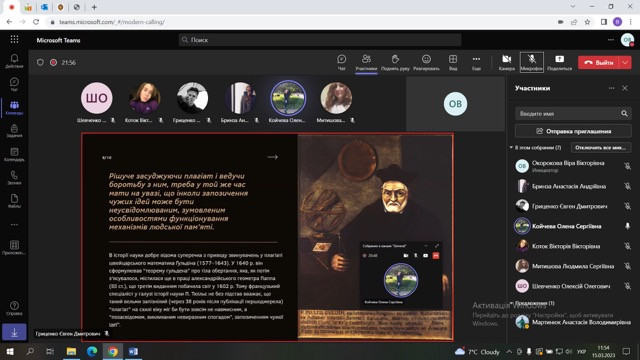Bookmark page with star icon
This screenshot has width=640, height=360.
click(x=587, y=22)
